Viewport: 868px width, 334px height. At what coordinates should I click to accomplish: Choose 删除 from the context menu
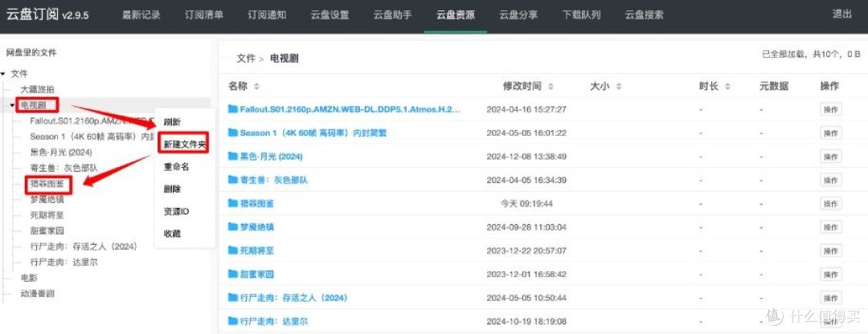coord(172,189)
